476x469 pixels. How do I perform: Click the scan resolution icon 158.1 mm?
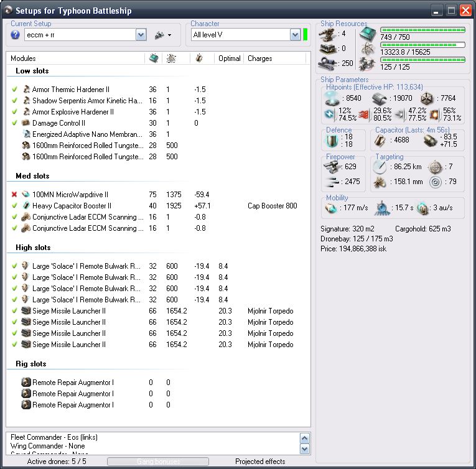380,182
